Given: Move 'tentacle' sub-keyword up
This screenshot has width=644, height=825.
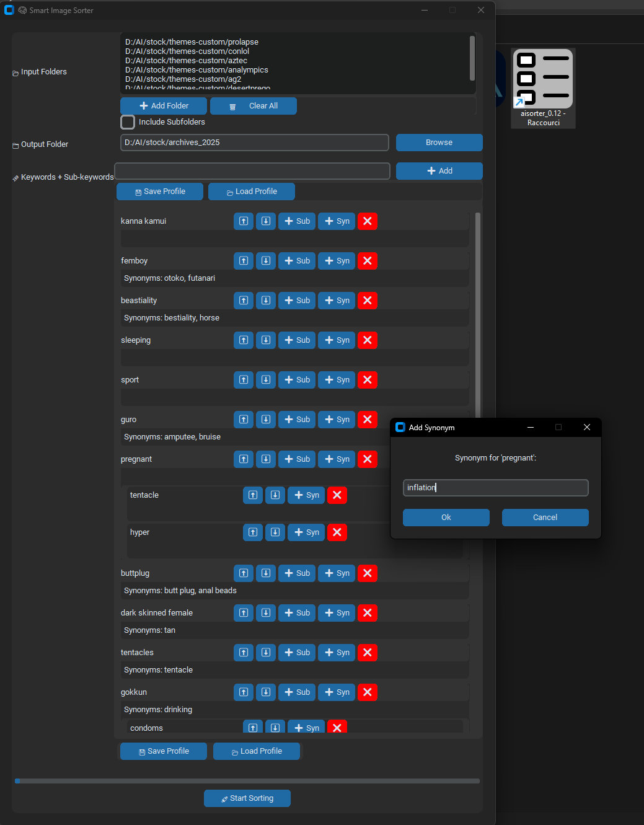Looking at the screenshot, I should click(253, 495).
